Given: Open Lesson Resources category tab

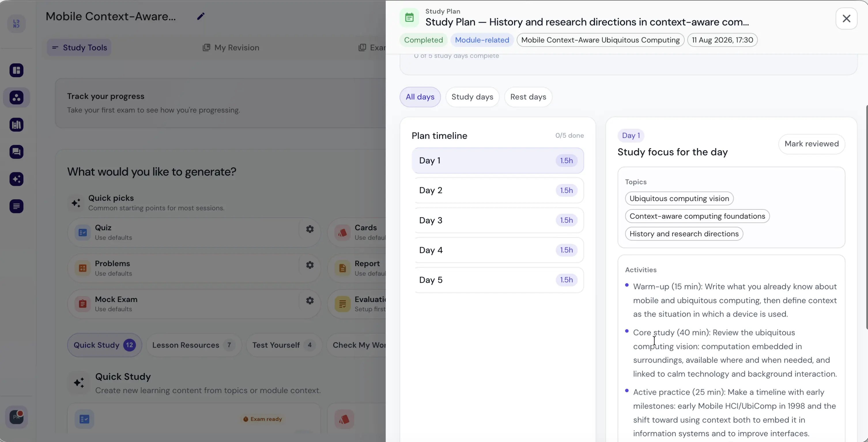Looking at the screenshot, I should click(194, 345).
